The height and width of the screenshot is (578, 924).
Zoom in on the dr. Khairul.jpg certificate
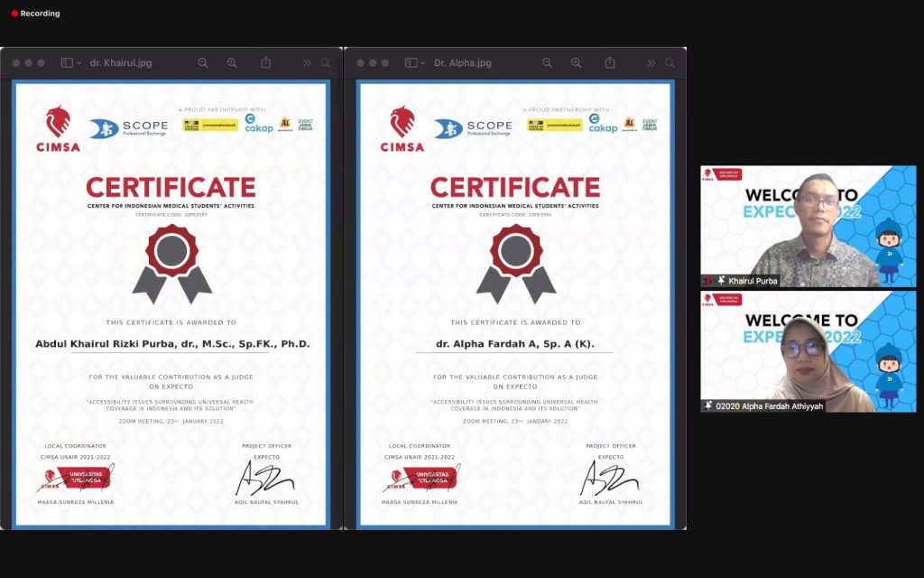232,63
